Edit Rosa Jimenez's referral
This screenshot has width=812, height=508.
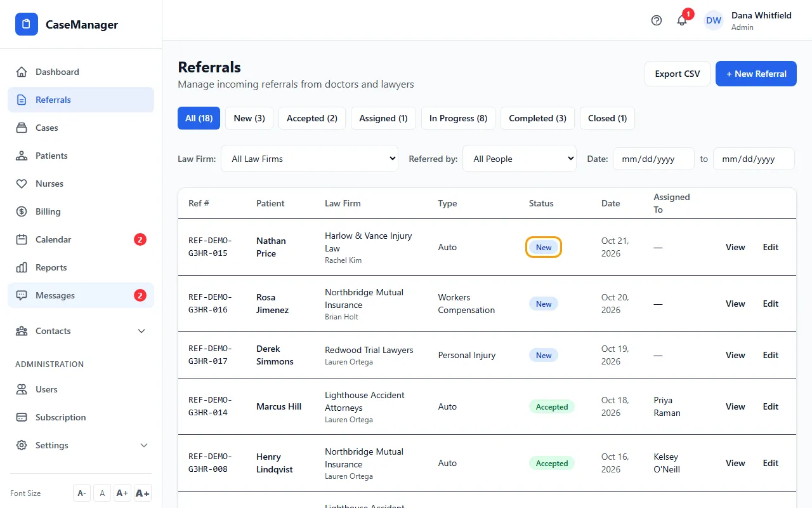click(770, 304)
